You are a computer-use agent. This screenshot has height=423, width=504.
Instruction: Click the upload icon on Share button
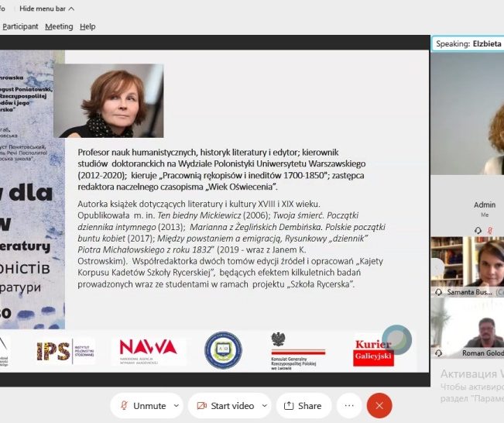pyautogui.click(x=289, y=406)
